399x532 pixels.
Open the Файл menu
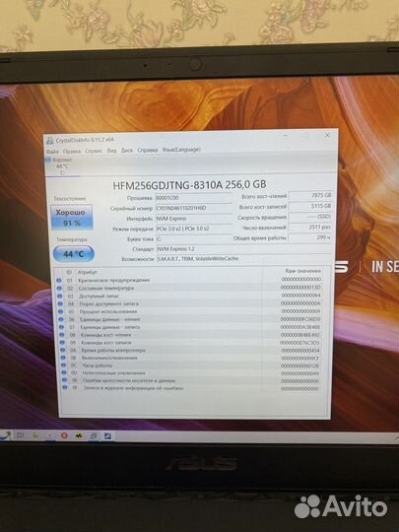tap(52, 151)
